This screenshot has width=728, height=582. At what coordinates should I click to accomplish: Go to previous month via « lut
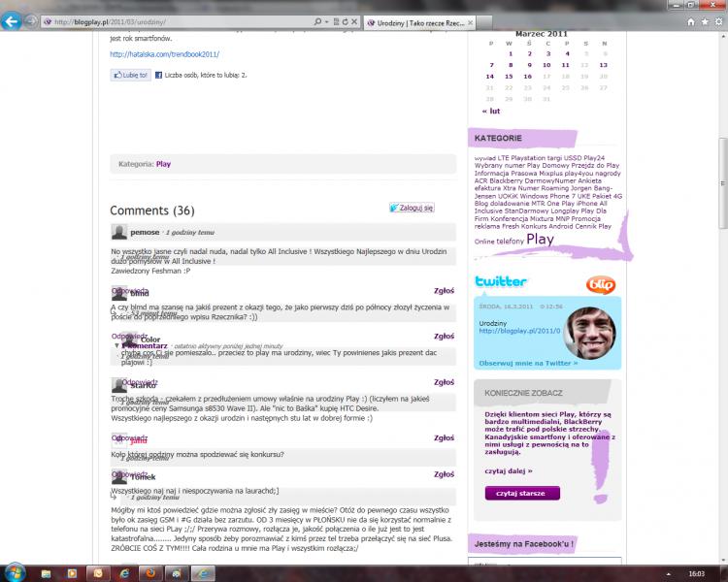click(491, 112)
